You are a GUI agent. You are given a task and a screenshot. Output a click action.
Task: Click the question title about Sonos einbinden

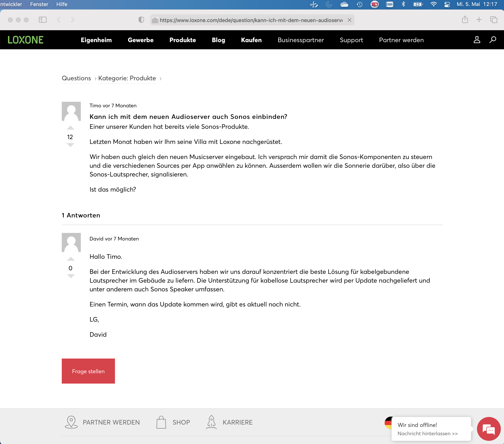[x=188, y=116]
